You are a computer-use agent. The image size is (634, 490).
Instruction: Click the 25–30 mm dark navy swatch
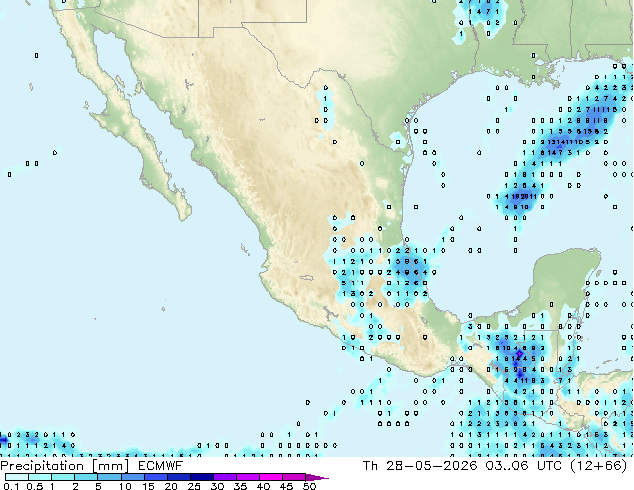202,477
